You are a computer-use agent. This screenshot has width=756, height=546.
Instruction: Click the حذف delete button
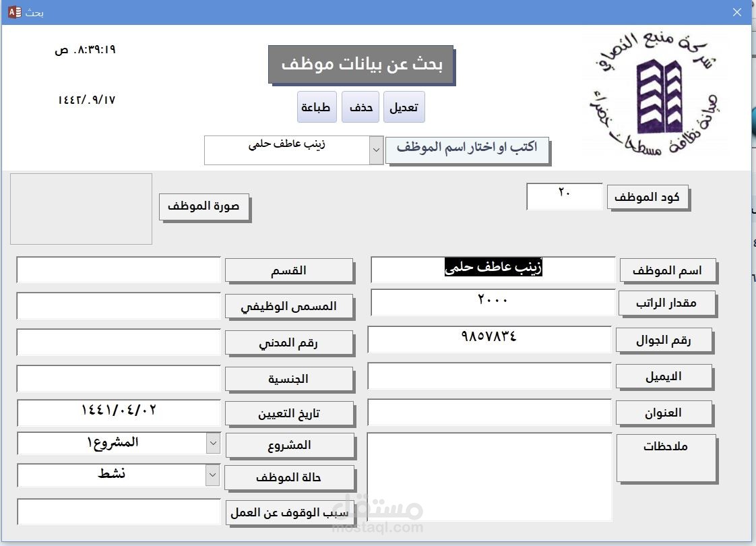(x=360, y=107)
